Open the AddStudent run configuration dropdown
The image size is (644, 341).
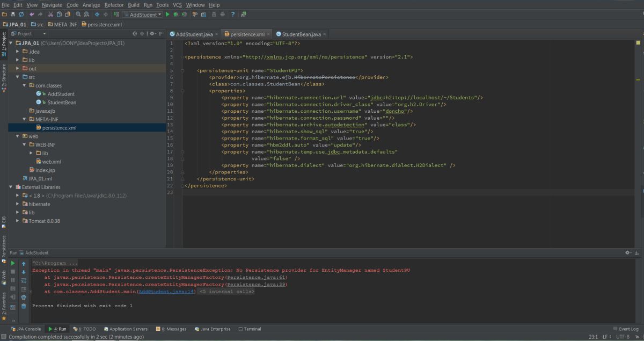tap(142, 14)
